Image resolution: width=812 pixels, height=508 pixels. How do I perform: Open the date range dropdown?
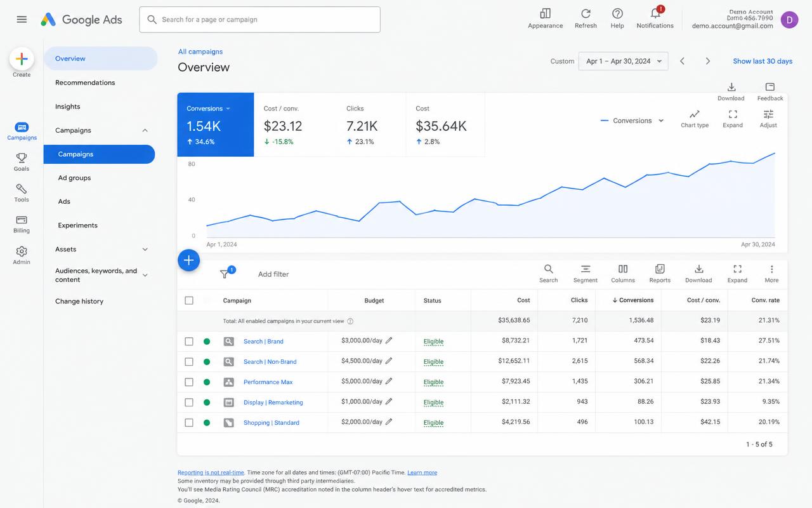(623, 61)
